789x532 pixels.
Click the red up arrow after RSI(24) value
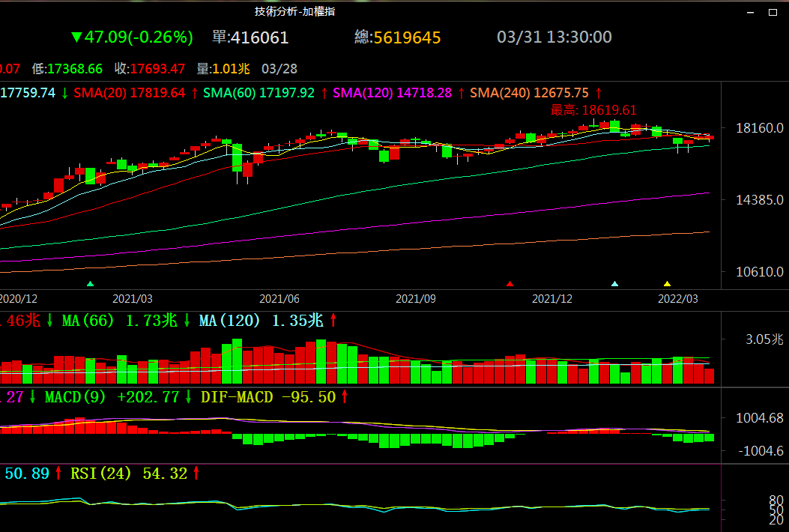click(196, 474)
